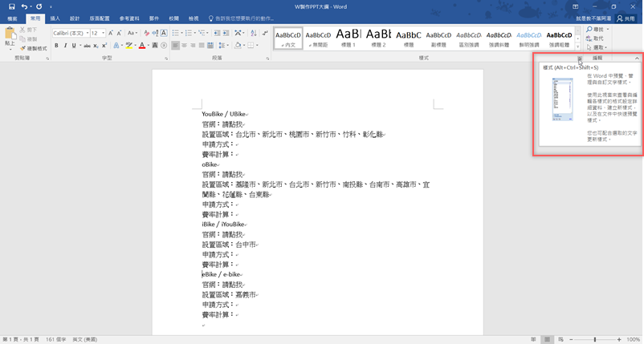Switch to the 參考資料 (References) tab
The height and width of the screenshot is (344, 644).
click(x=129, y=18)
